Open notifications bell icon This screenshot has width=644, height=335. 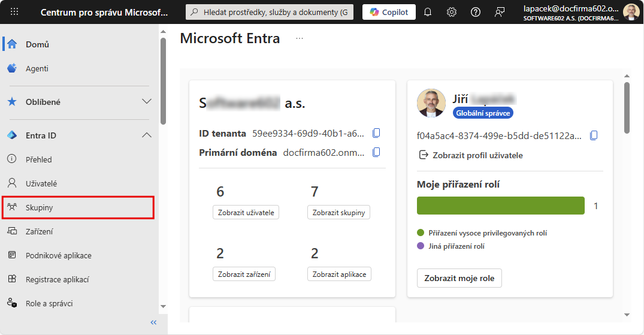coord(428,12)
